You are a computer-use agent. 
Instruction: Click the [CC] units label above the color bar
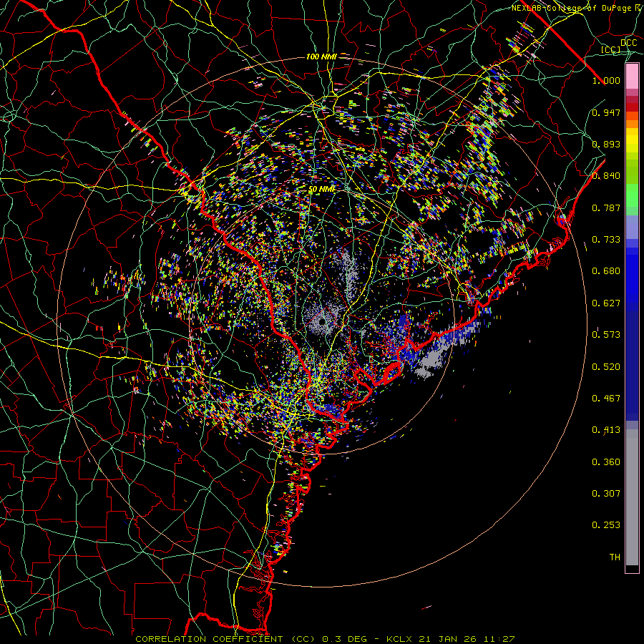[611, 49]
